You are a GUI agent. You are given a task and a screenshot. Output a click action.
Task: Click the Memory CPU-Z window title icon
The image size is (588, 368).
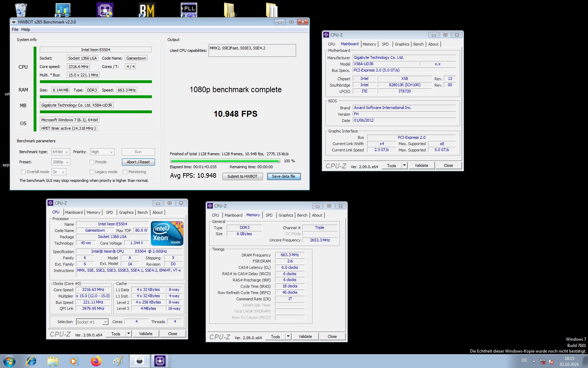tap(210, 206)
